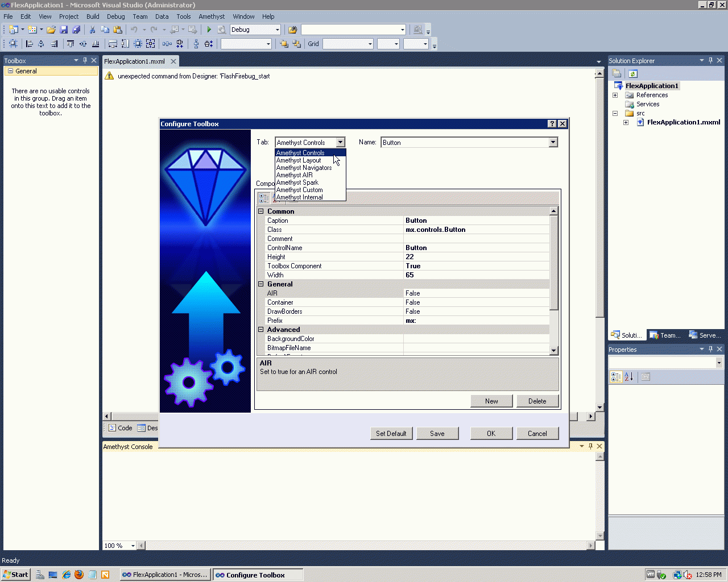Collapse the General property category
The image size is (728, 582).
click(x=261, y=284)
